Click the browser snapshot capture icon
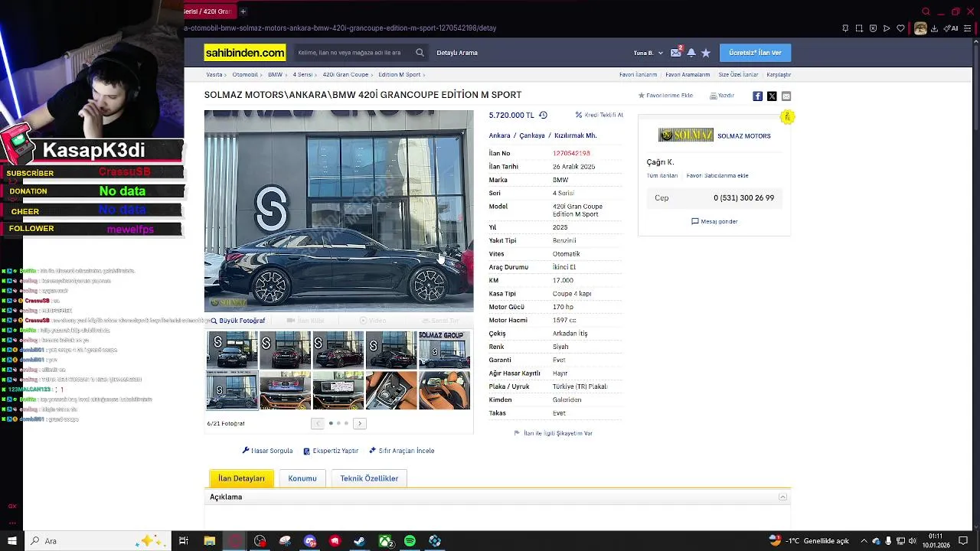 [859, 28]
